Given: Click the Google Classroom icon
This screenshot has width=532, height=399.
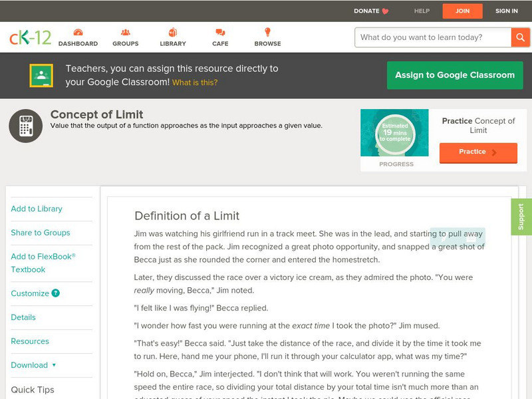Looking at the screenshot, I should (41, 75).
